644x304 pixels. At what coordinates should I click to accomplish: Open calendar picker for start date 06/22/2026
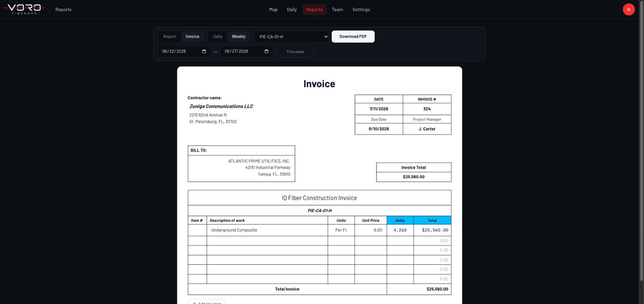(204, 51)
